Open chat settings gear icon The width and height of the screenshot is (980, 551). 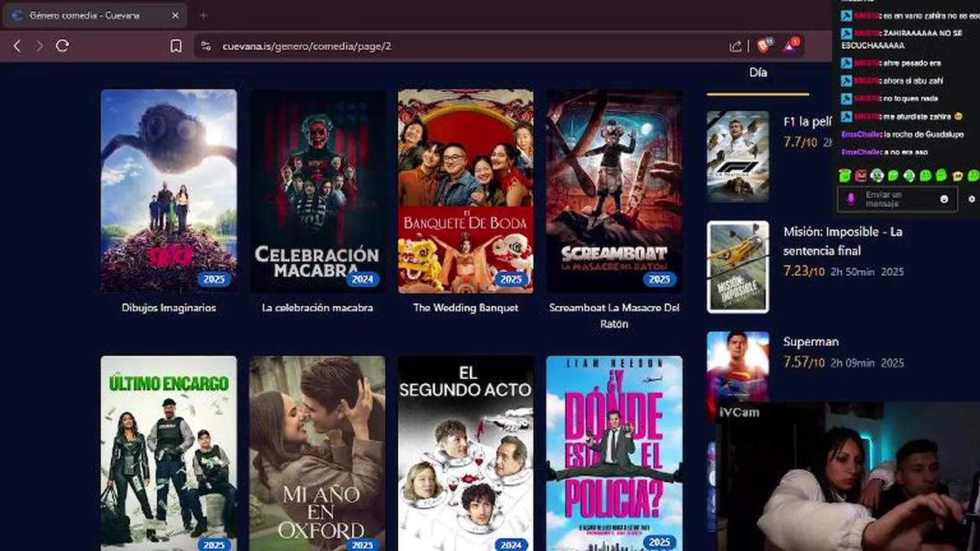point(972,199)
